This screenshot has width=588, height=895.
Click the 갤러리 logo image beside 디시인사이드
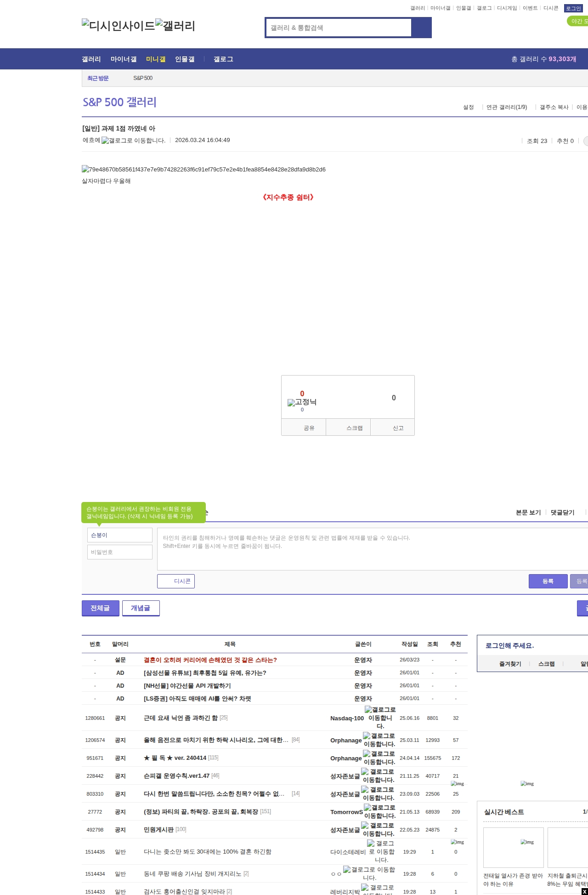click(x=175, y=26)
